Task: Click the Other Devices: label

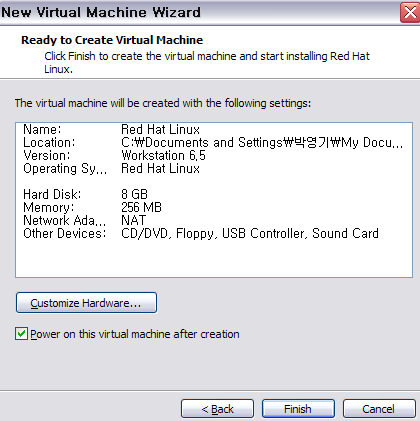Action: pos(65,233)
